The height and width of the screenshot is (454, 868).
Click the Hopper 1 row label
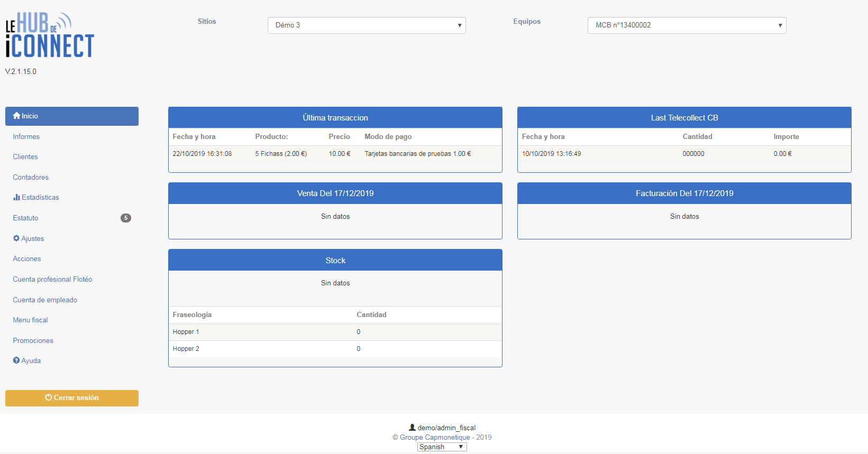[186, 332]
